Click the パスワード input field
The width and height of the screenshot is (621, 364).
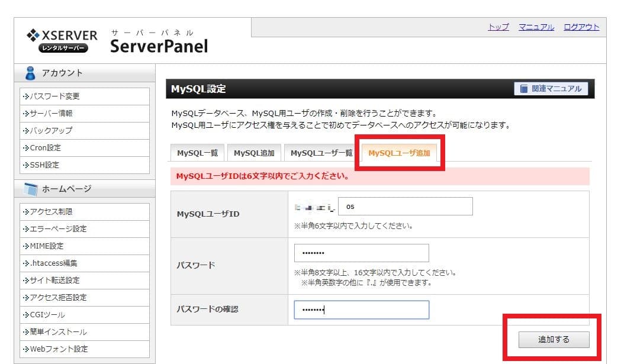pos(361,253)
